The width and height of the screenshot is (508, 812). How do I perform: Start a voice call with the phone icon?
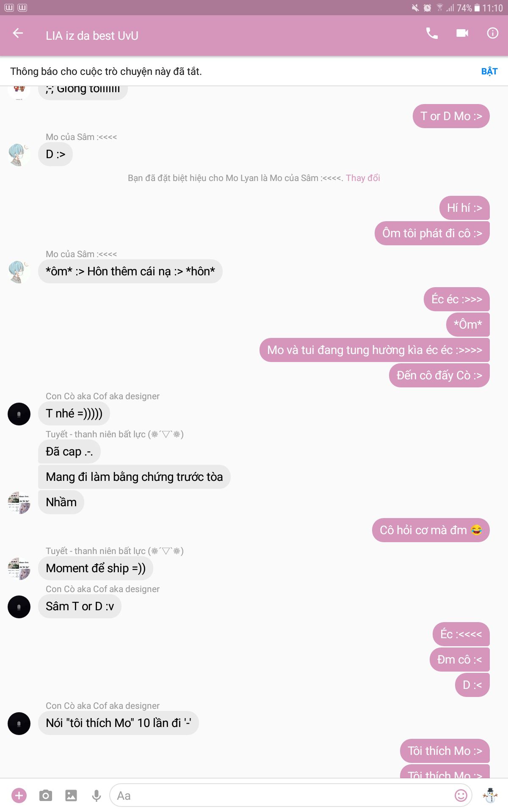pos(432,33)
